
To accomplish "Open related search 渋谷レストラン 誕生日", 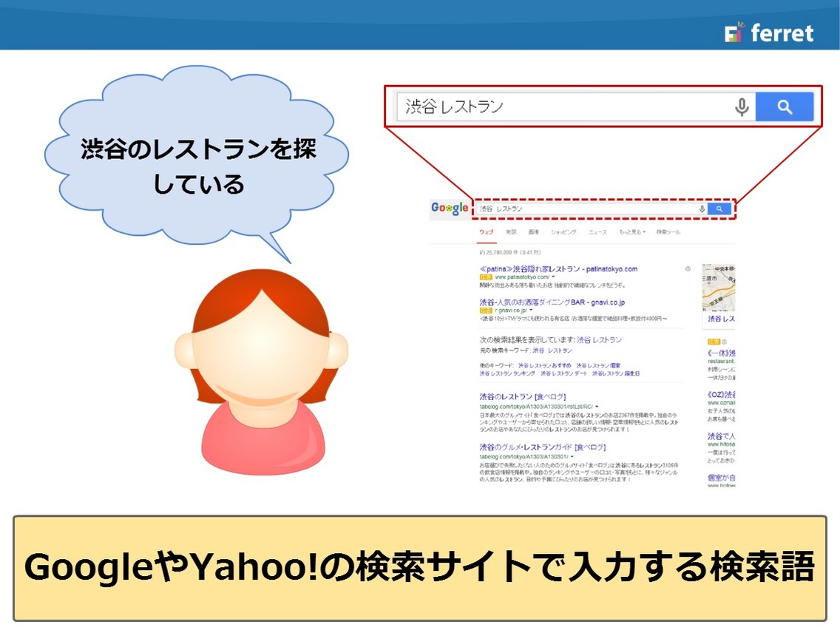I will click(x=615, y=373).
